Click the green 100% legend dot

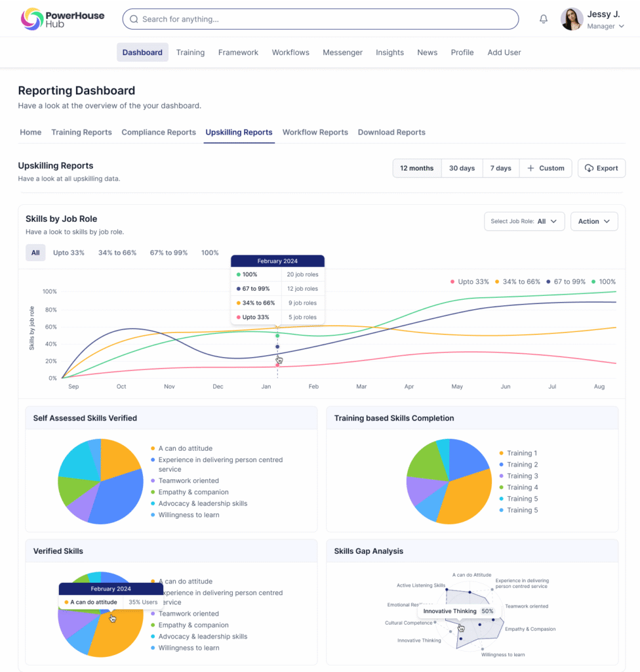(x=593, y=282)
